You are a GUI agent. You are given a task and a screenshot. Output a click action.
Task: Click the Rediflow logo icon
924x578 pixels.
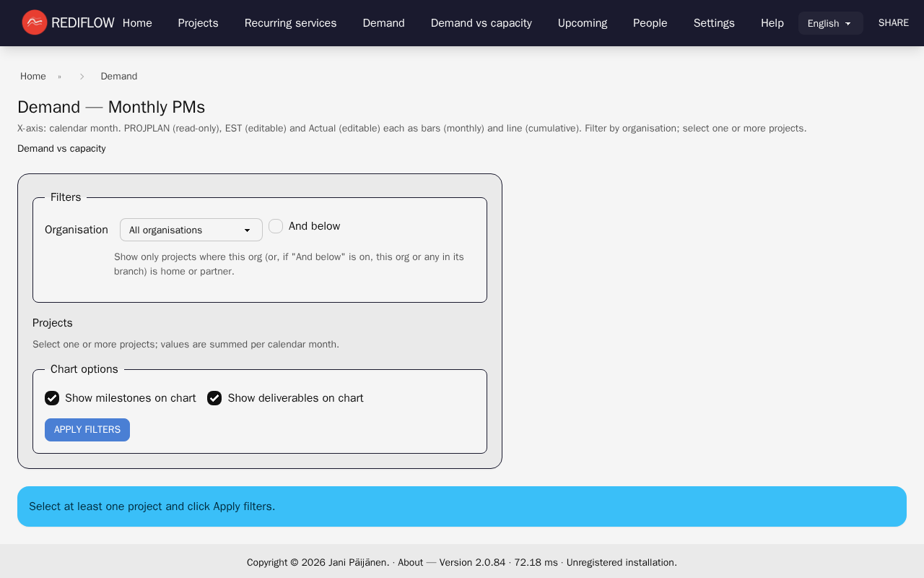[x=34, y=22]
